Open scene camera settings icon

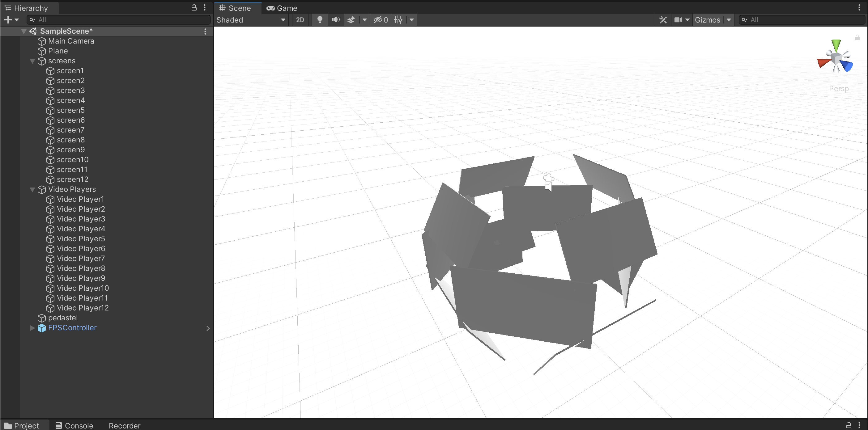tap(678, 20)
